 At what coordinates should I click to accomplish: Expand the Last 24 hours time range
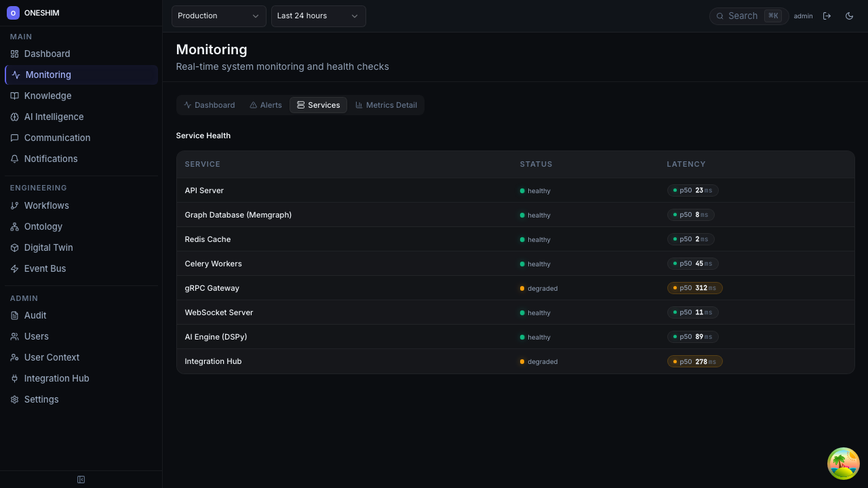[318, 16]
